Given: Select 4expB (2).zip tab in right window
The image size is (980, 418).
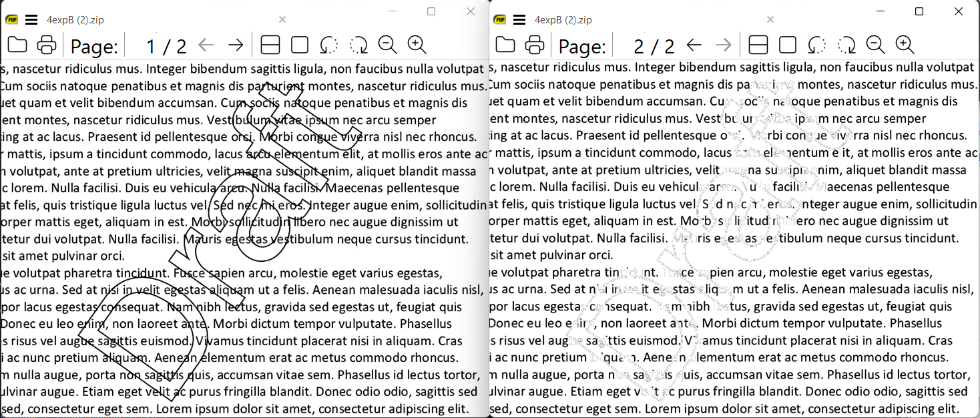Looking at the screenshot, I should (563, 20).
